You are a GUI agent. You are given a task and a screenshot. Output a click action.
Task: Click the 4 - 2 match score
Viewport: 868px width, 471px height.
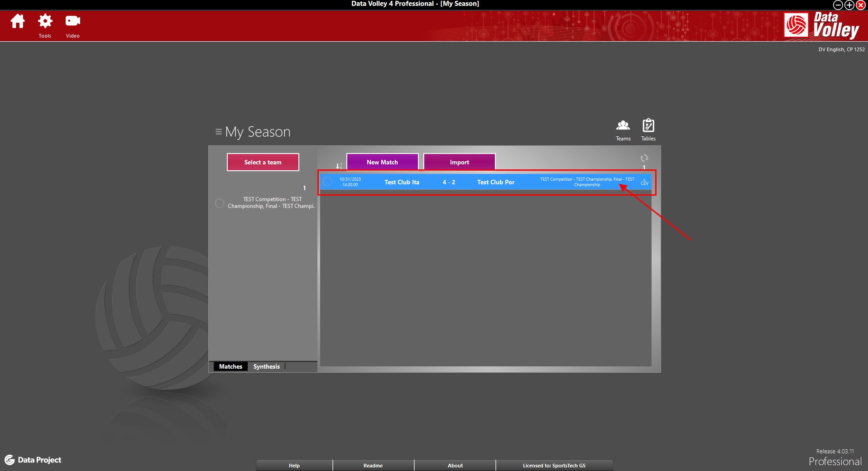pyautogui.click(x=449, y=182)
